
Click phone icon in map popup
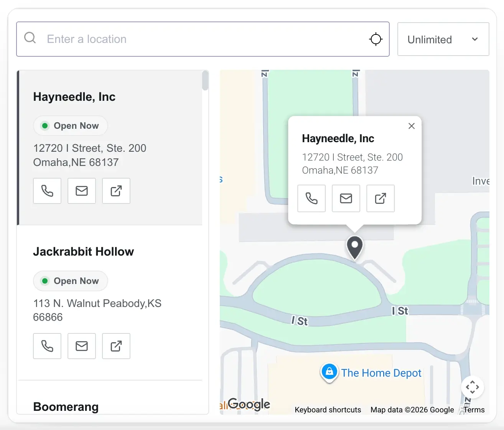tap(311, 199)
